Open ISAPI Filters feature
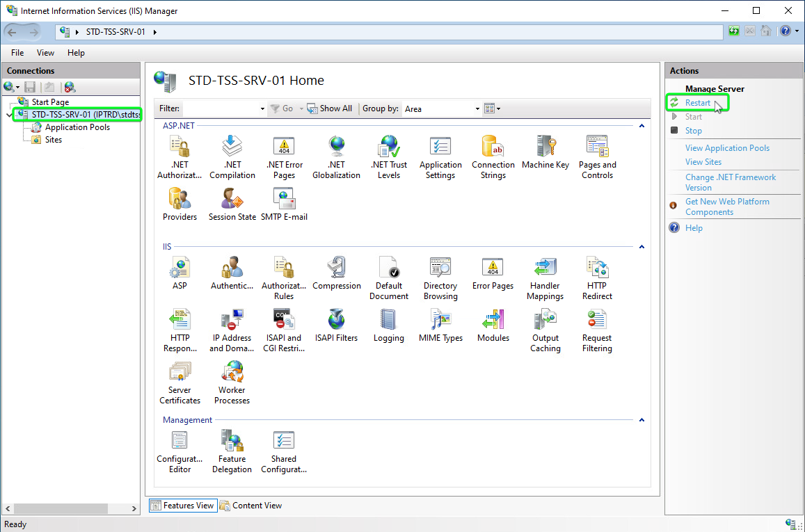This screenshot has height=532, width=805. click(x=336, y=325)
